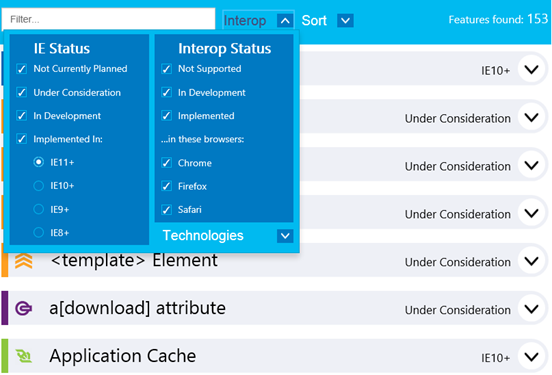Click into the Filter text field

108,19
